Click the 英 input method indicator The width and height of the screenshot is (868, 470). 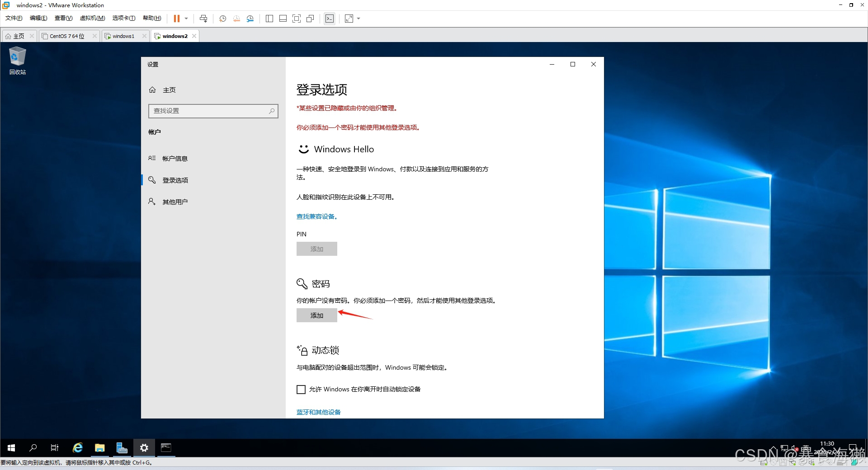tap(806, 448)
